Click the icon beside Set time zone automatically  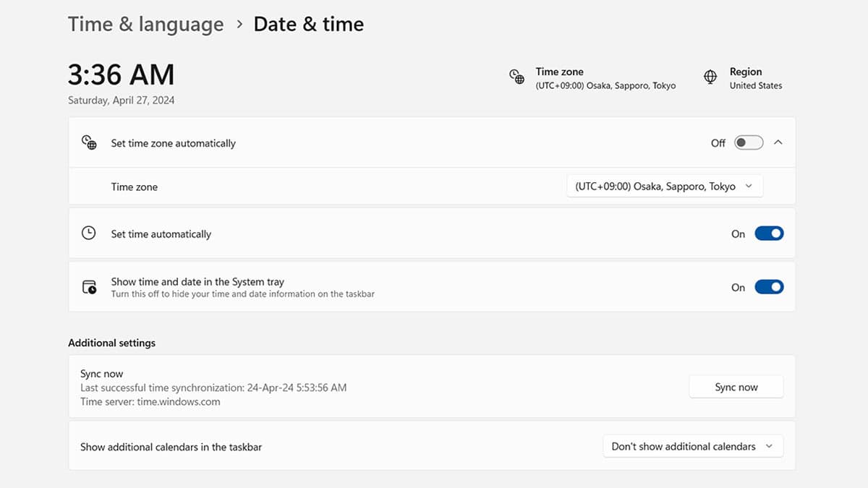[x=89, y=142]
